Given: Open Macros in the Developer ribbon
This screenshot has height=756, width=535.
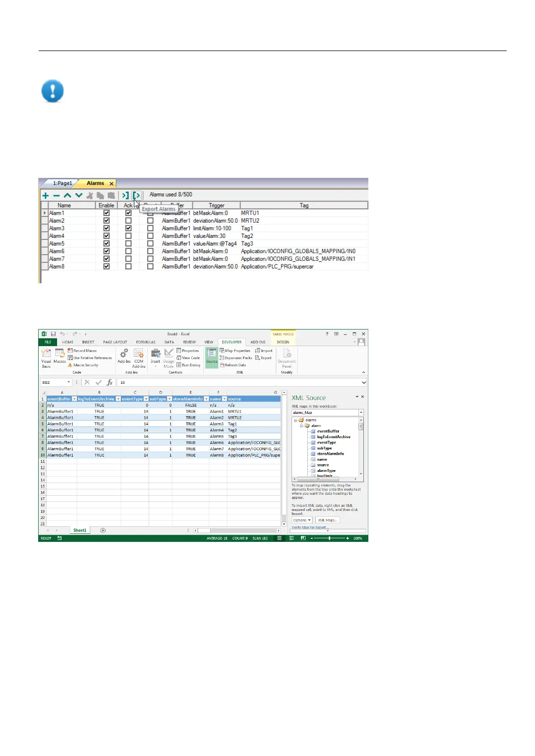Looking at the screenshot, I should [x=60, y=356].
